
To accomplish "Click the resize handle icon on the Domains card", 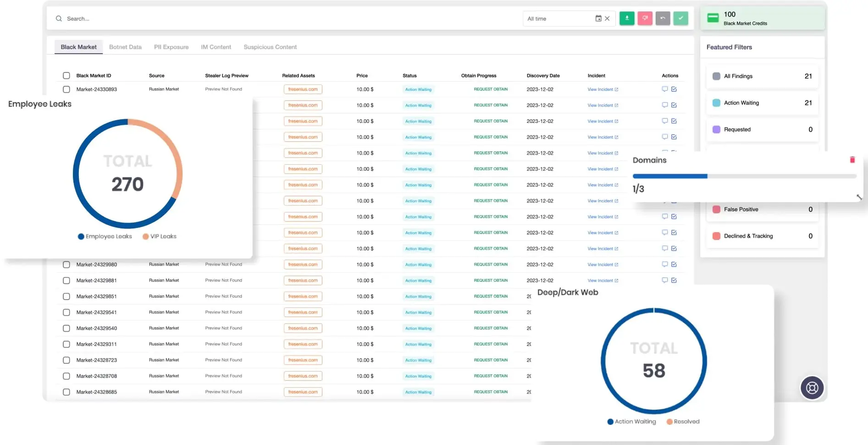I will (859, 197).
